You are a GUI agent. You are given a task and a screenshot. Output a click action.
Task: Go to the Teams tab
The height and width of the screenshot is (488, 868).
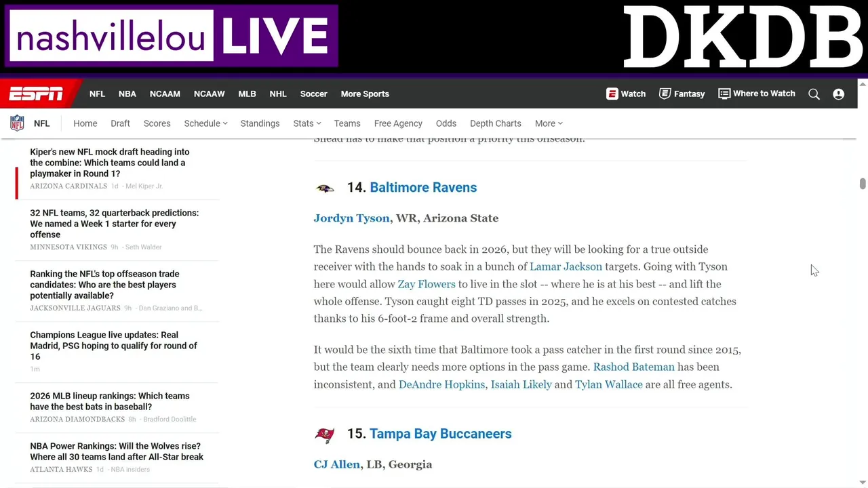pyautogui.click(x=347, y=123)
